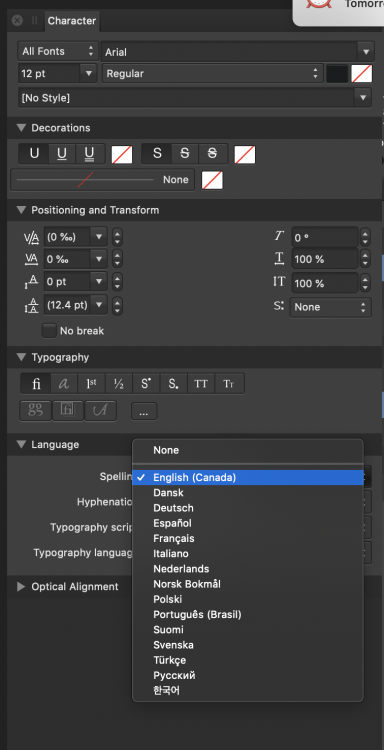Click the text stroke swatch beside Regular
Screen dimensions: 384x750
point(362,74)
